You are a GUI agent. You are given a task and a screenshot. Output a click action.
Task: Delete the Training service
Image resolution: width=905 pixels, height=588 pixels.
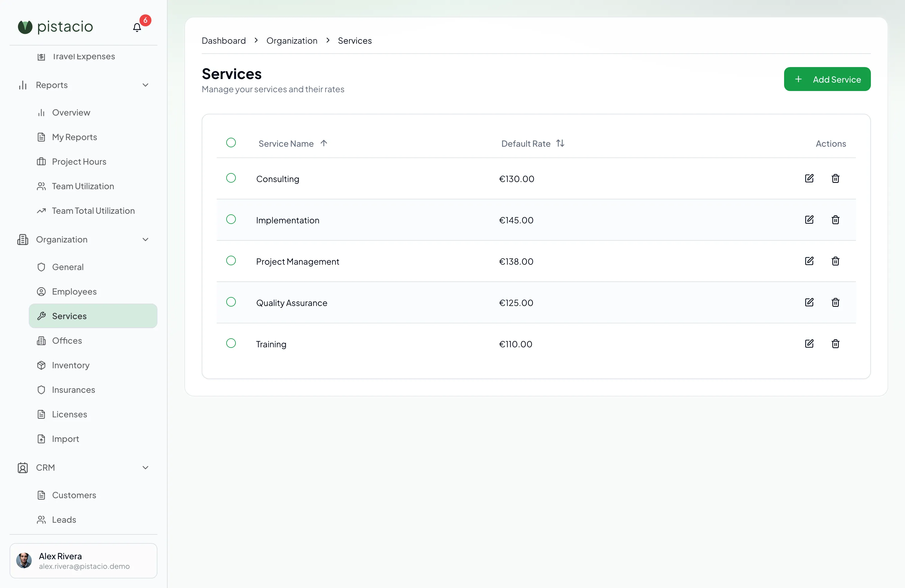pyautogui.click(x=835, y=344)
